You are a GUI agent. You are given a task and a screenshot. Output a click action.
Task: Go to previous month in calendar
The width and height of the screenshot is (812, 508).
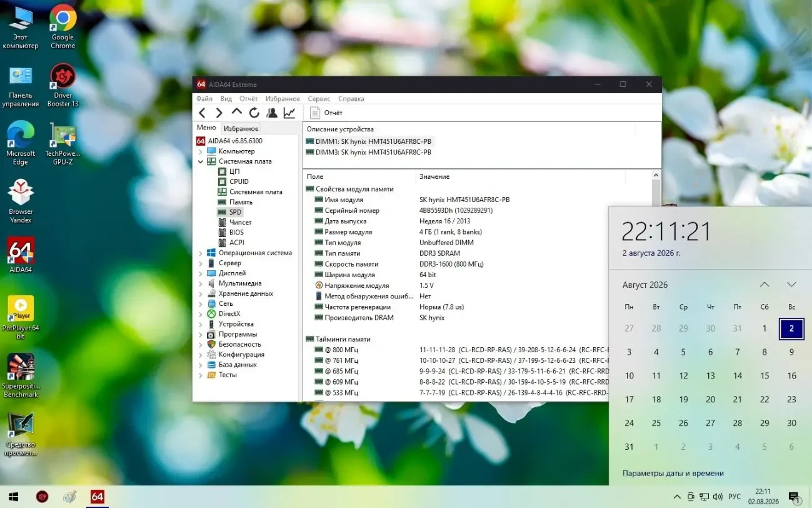point(764,285)
